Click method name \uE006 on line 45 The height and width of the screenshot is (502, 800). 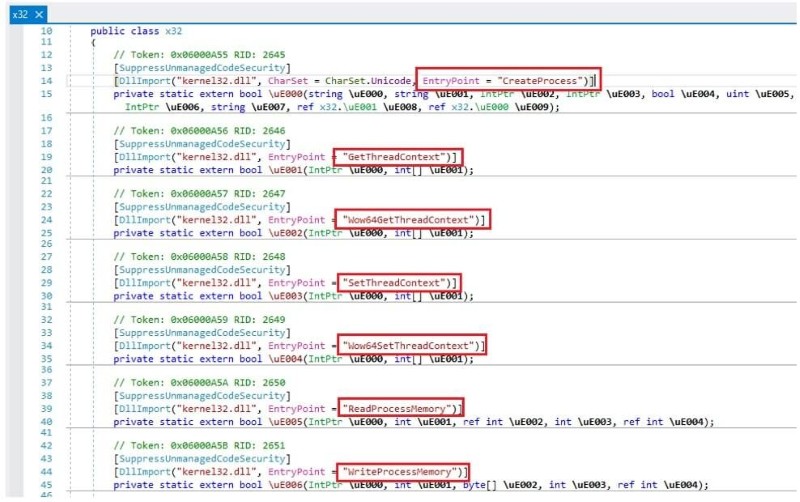click(286, 485)
